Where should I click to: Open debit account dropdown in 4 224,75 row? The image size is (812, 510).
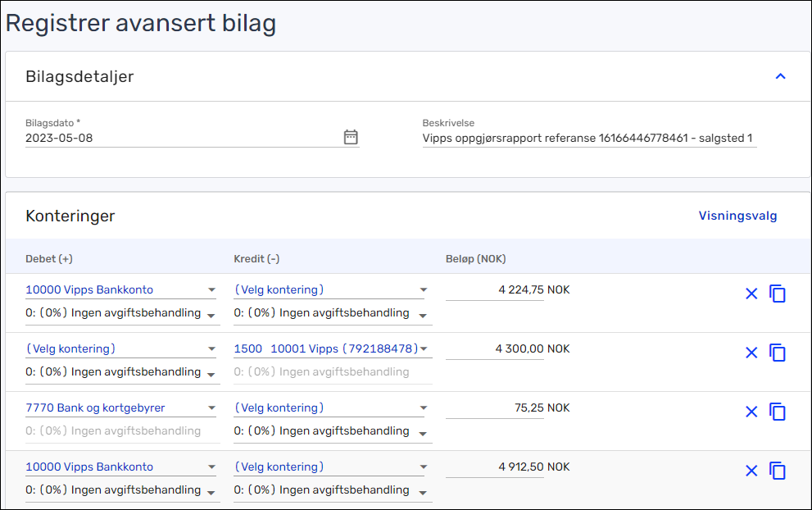click(120, 289)
